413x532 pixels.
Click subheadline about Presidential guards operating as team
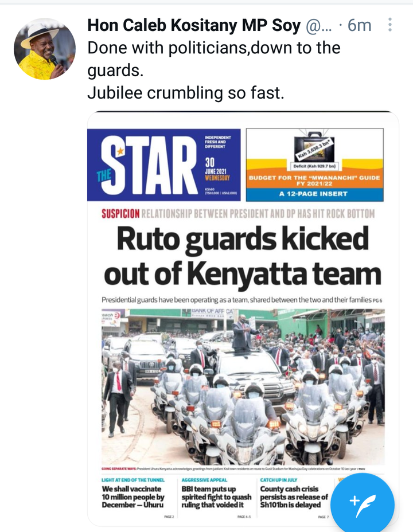[x=241, y=300]
